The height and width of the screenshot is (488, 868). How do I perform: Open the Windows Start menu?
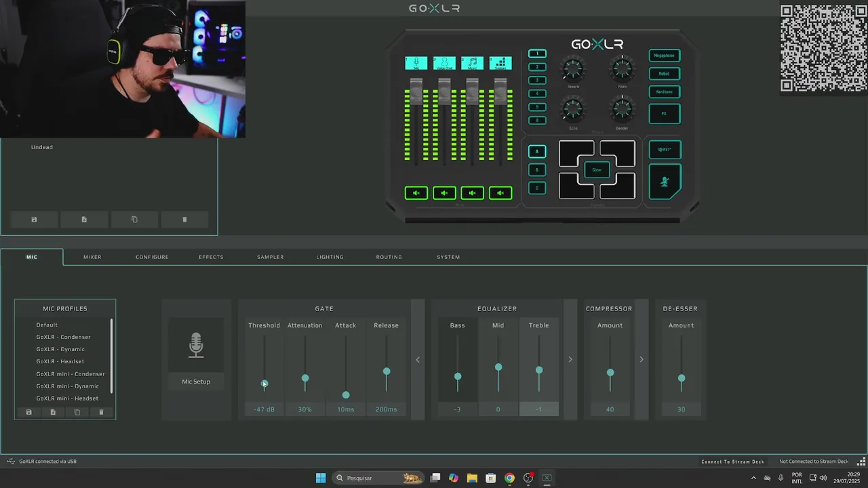coord(321,478)
